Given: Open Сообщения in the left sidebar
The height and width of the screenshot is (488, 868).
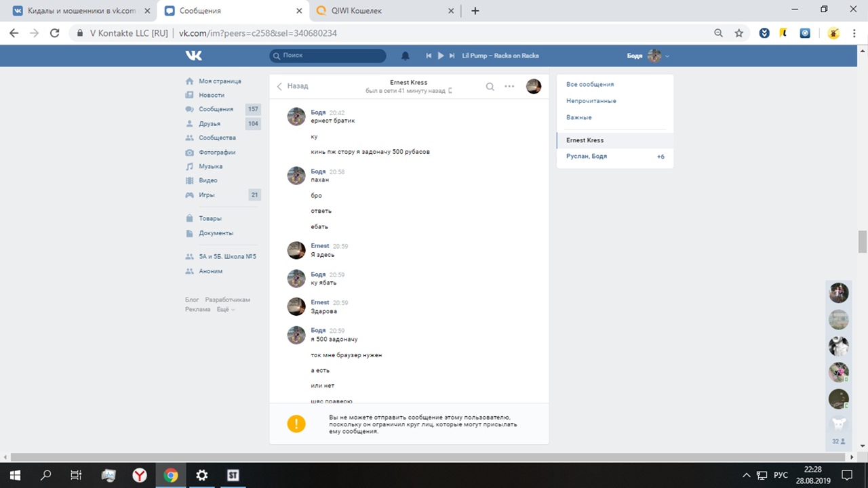Looking at the screenshot, I should 216,109.
